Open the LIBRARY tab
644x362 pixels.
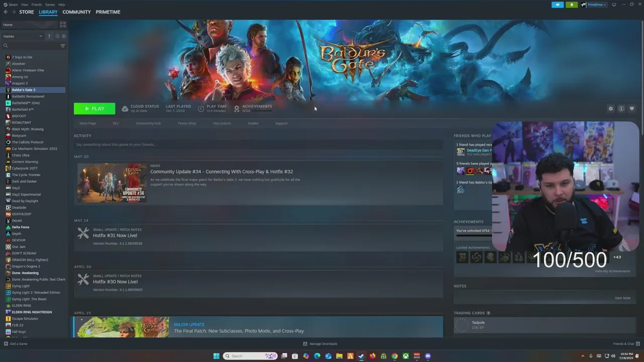(48, 12)
